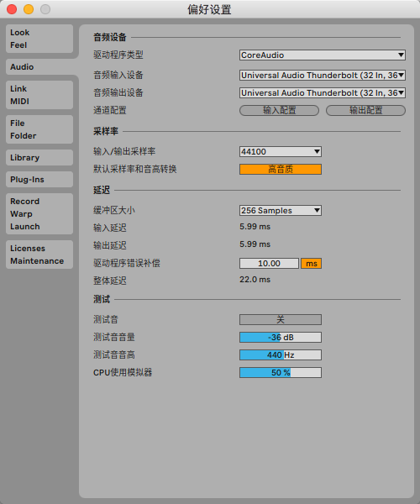The width and height of the screenshot is (420, 504).
Task: Expand the CoreAudio driver type dropdown
Action: (323, 55)
